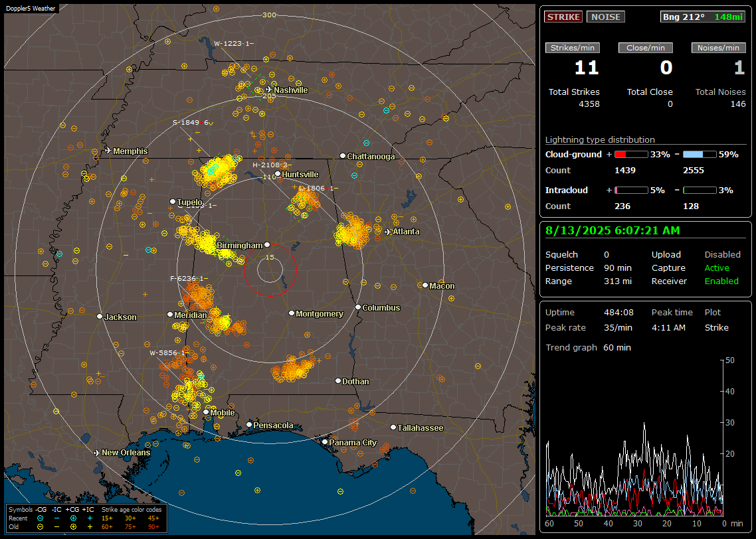The width and height of the screenshot is (756, 539).
Task: Select the Nashville airport marker
Action: (x=269, y=90)
